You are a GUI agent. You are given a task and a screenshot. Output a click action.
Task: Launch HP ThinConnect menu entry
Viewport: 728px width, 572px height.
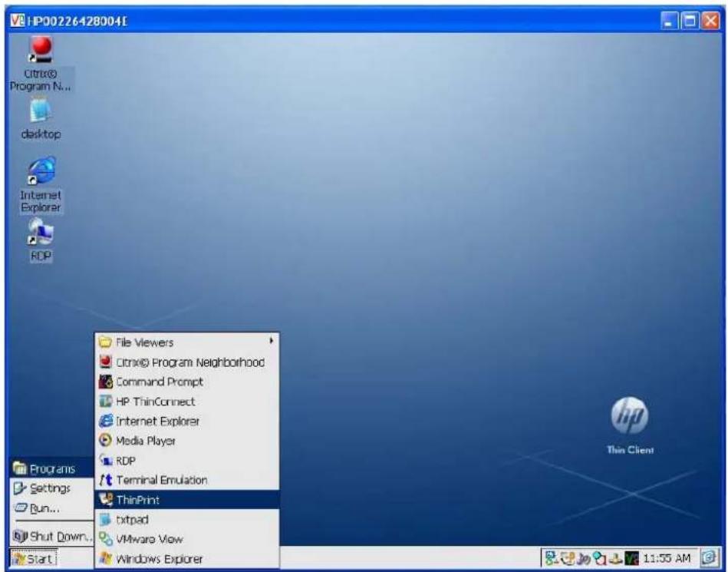tap(186, 402)
